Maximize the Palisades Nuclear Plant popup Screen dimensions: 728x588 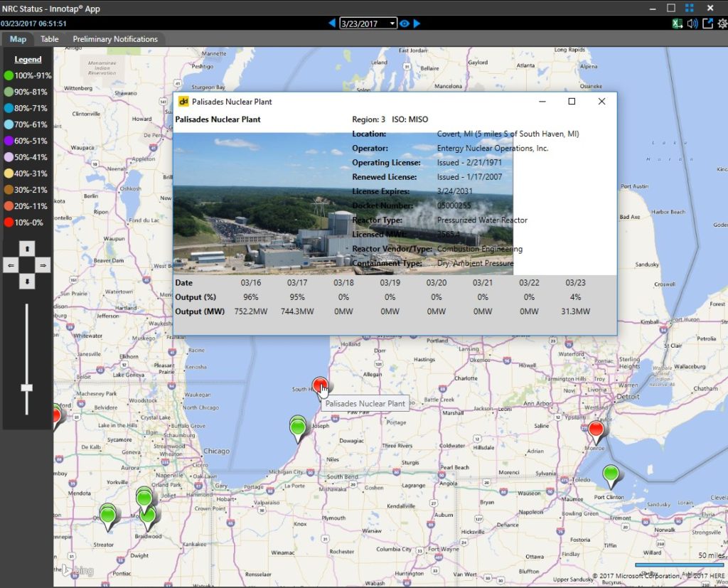click(572, 101)
